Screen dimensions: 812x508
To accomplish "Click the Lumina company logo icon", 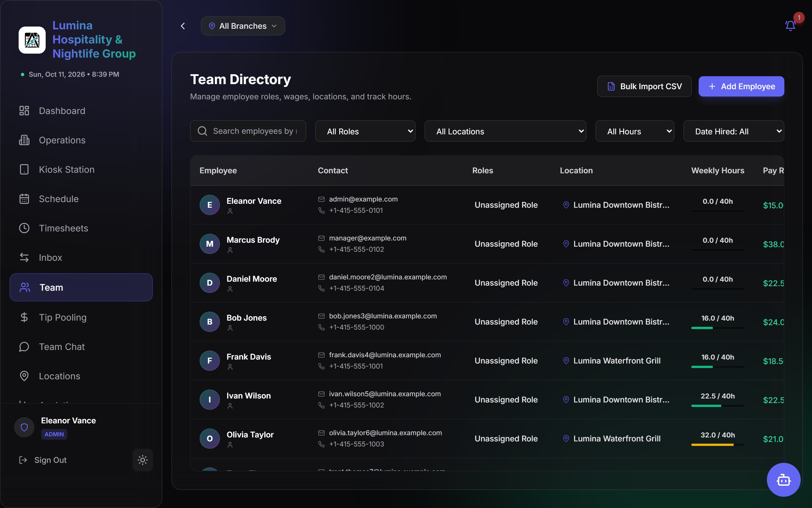I will tap(32, 40).
